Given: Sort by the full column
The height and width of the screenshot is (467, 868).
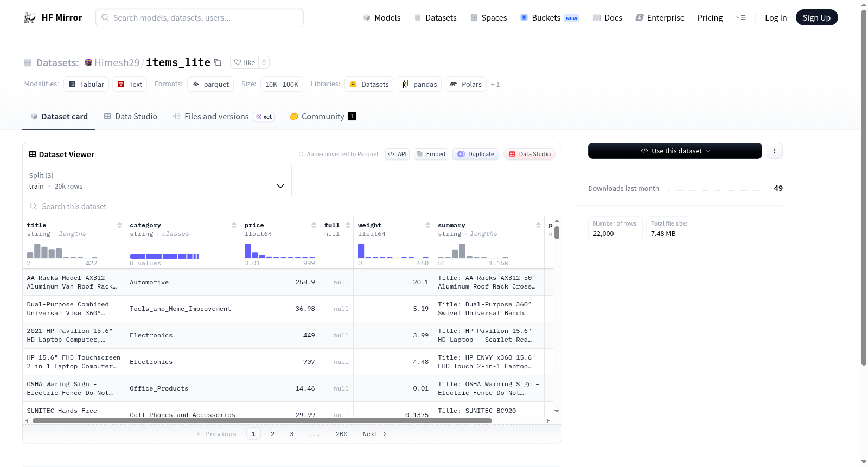Looking at the screenshot, I should 348,225.
